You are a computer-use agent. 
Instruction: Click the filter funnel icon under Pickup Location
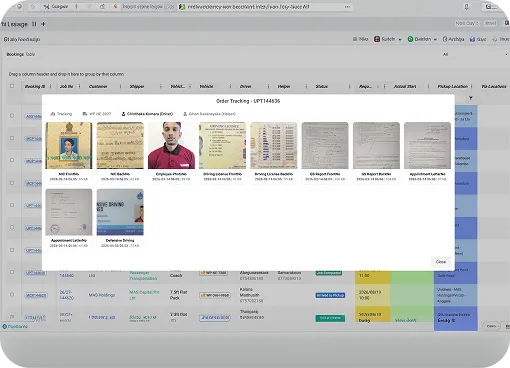(471, 98)
